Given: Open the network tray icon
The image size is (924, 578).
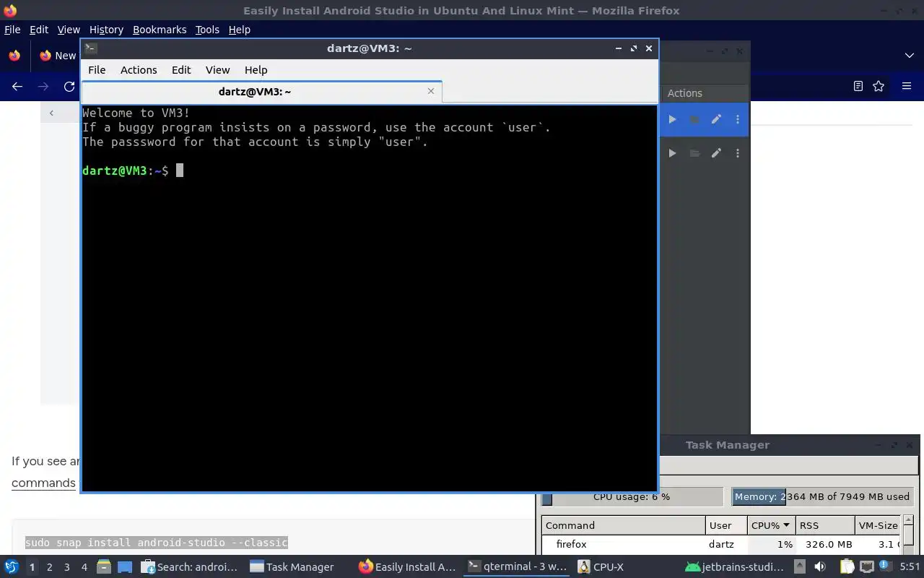Looking at the screenshot, I should pos(866,567).
